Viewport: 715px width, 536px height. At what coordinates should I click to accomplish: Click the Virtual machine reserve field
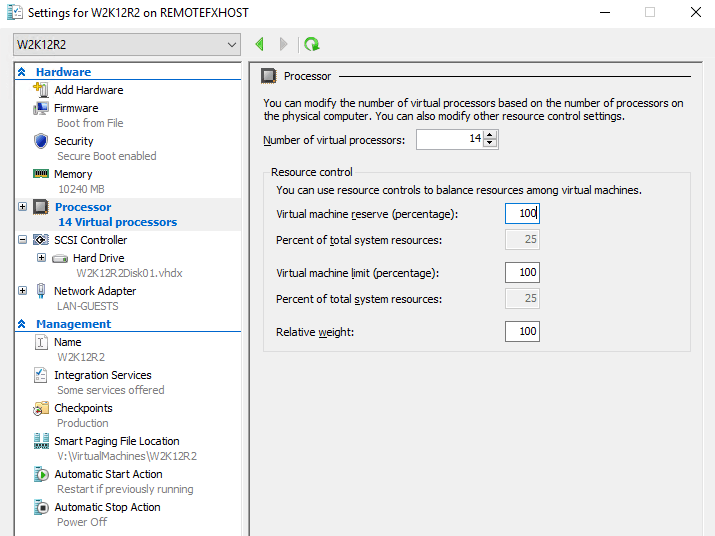coord(522,213)
